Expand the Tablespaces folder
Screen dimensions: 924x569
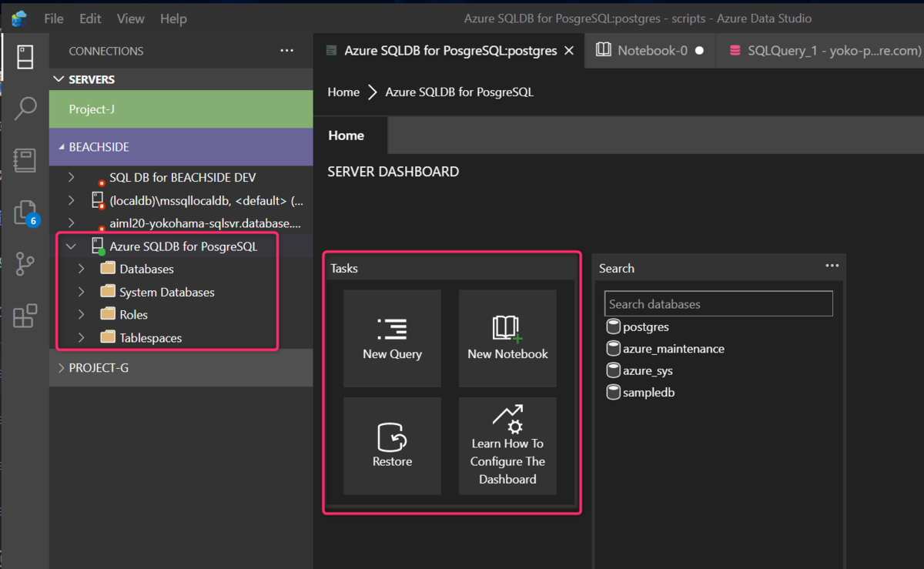coord(82,337)
